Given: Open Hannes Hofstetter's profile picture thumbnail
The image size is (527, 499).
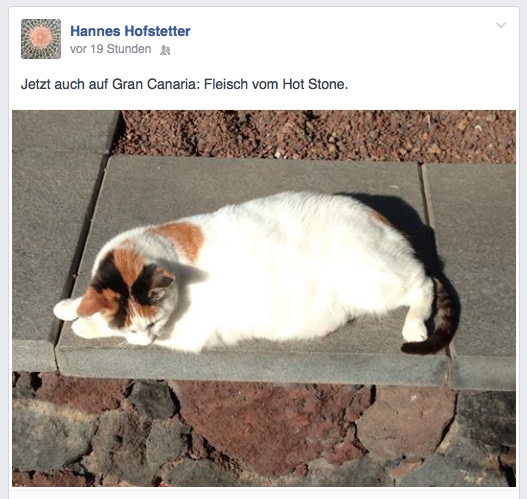Looking at the screenshot, I should pos(41,39).
